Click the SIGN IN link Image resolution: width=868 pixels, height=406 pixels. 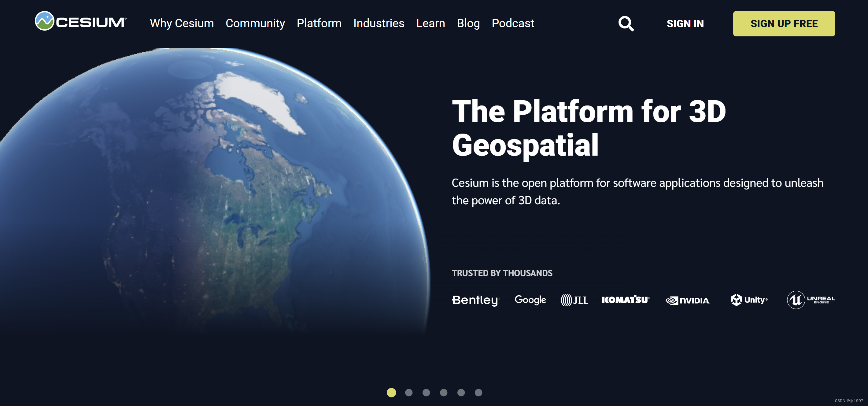685,24
